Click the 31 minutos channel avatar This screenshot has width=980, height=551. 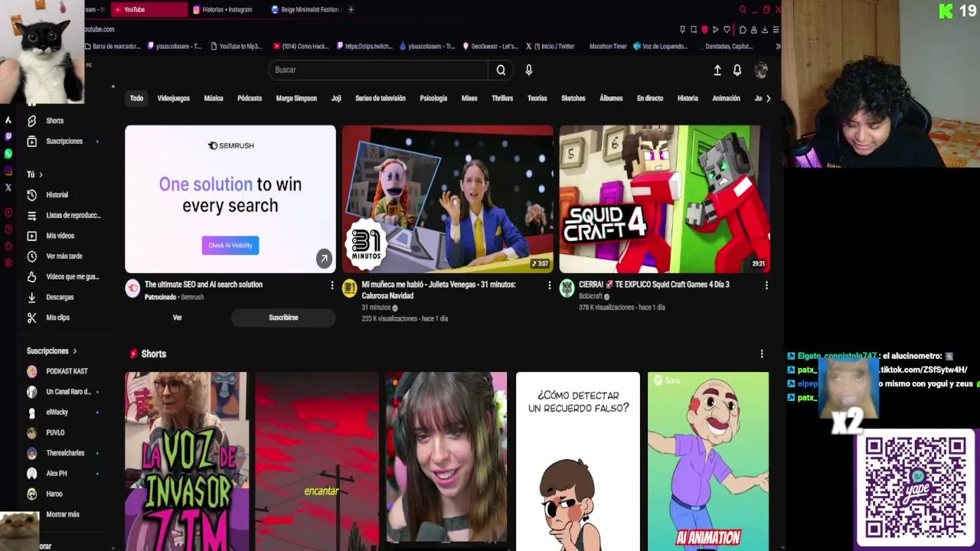[349, 289]
